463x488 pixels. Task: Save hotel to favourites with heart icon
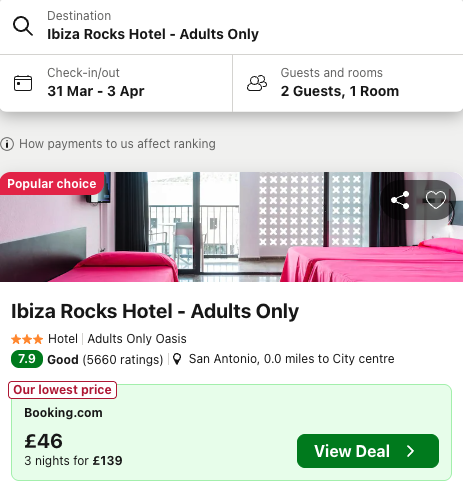(x=436, y=200)
